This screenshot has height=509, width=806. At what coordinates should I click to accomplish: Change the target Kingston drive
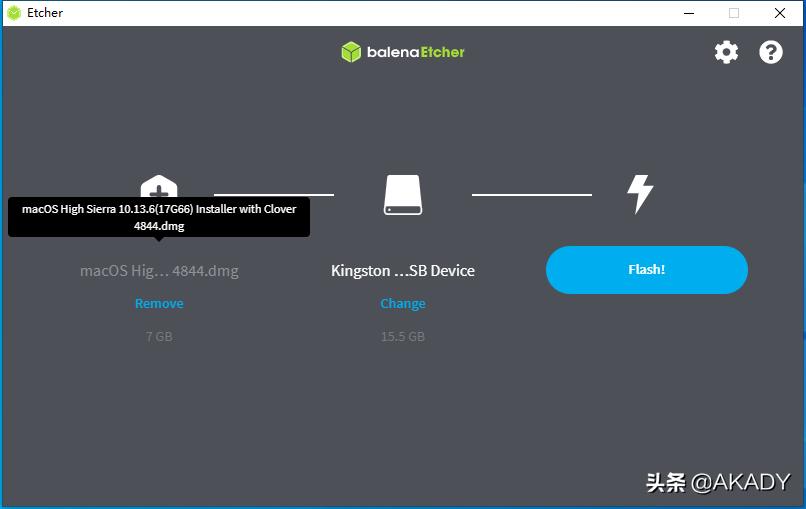point(402,303)
